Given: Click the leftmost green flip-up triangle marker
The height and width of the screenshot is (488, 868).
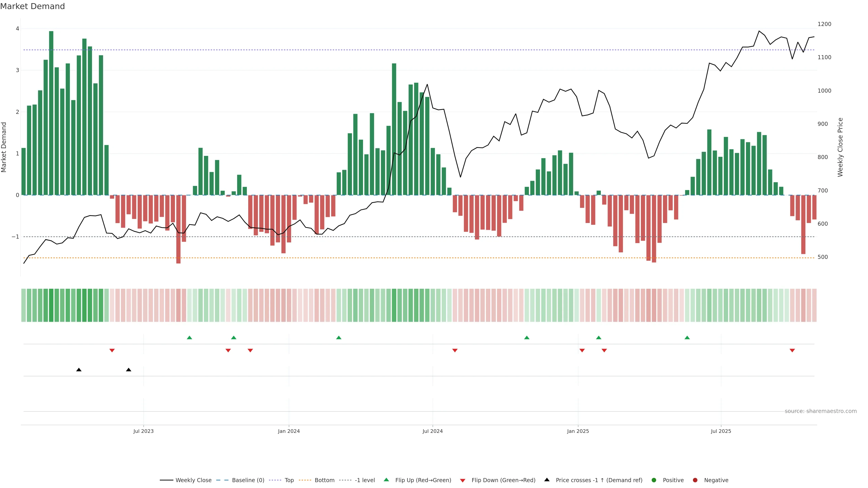Looking at the screenshot, I should [189, 338].
